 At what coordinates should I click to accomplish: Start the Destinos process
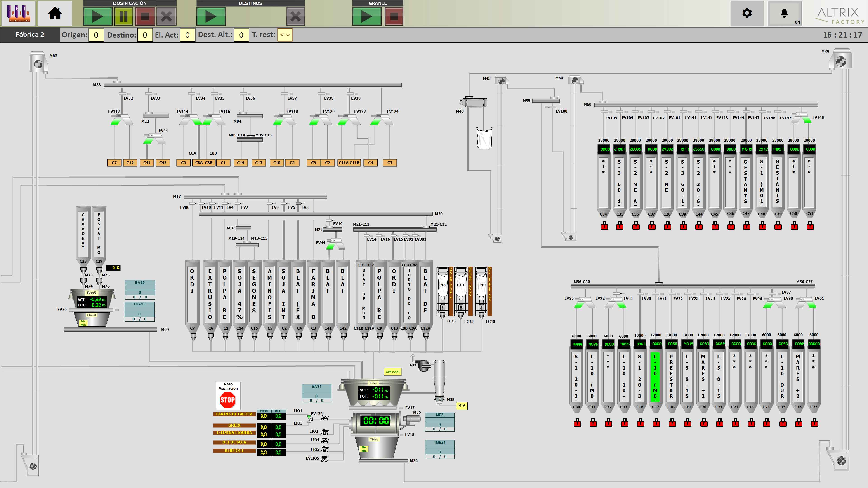tap(211, 16)
